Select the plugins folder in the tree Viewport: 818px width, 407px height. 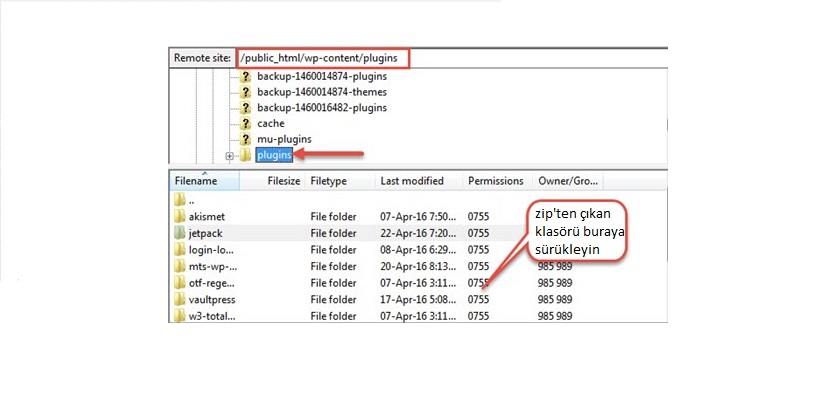pos(274,155)
